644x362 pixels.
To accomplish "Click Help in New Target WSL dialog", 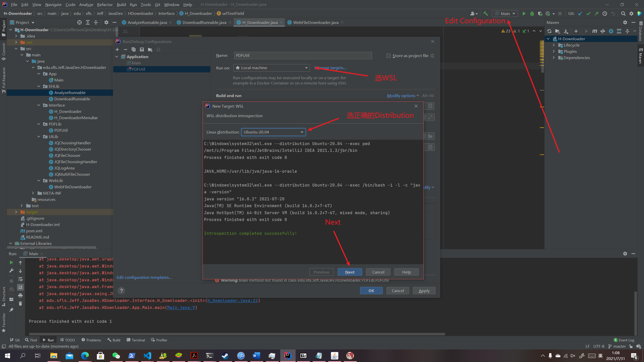I will [x=406, y=272].
